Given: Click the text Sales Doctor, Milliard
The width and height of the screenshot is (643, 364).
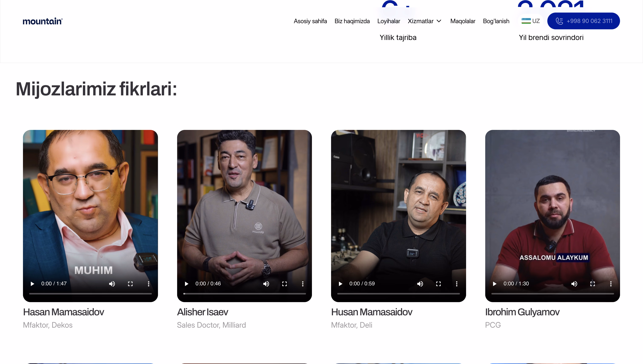Looking at the screenshot, I should (x=212, y=325).
